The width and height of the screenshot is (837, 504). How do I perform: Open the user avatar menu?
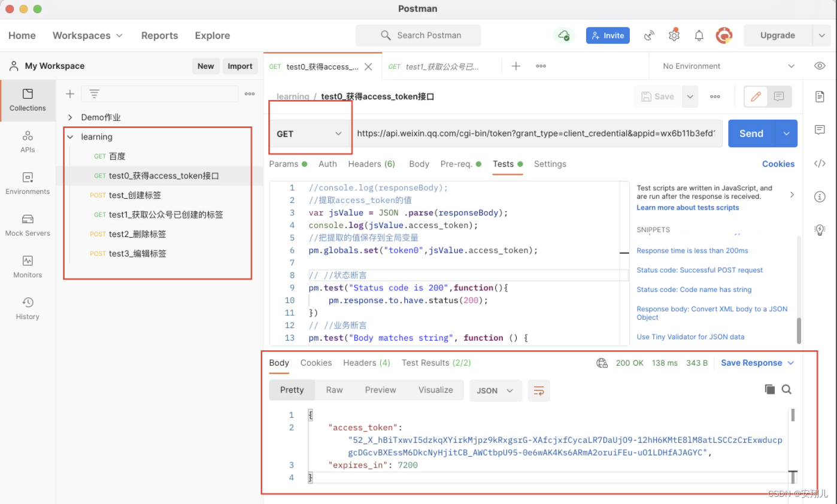coord(724,35)
